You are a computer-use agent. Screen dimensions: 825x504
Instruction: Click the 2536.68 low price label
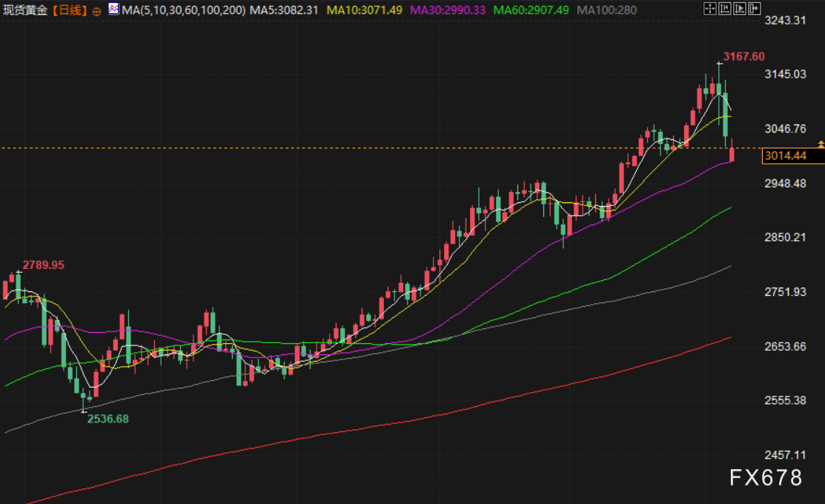coord(108,419)
